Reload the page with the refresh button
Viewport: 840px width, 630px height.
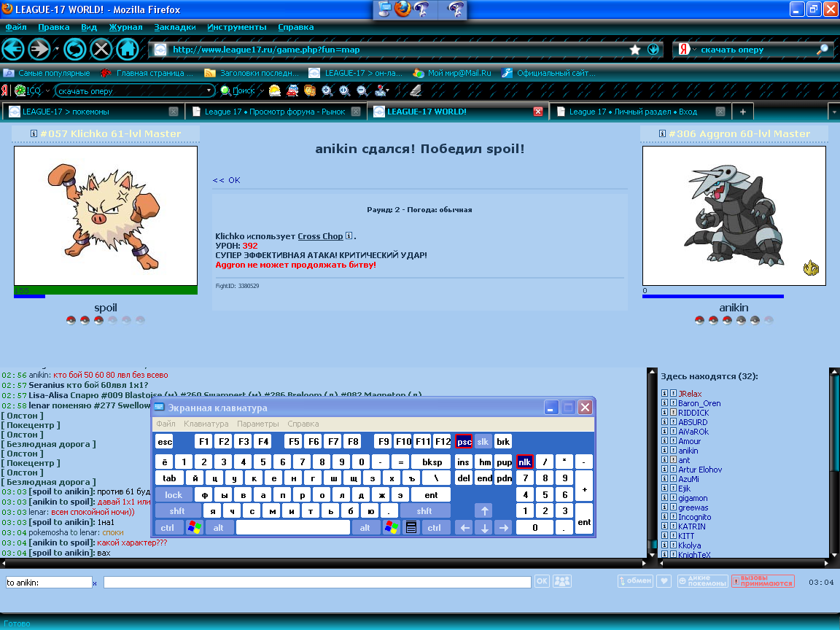pyautogui.click(x=75, y=50)
